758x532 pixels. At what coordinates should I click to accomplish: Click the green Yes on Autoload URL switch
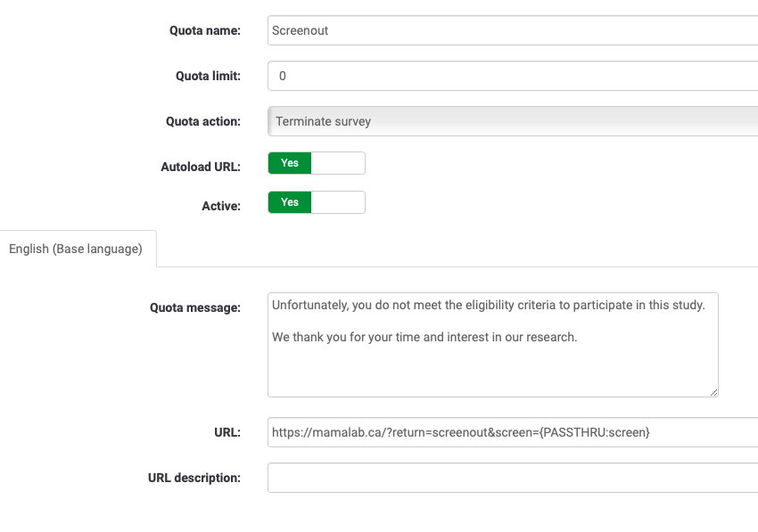click(290, 163)
